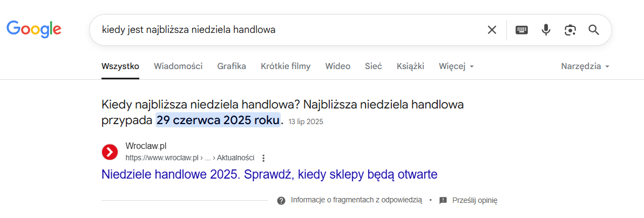
Task: Open the Książki tab
Action: point(410,66)
